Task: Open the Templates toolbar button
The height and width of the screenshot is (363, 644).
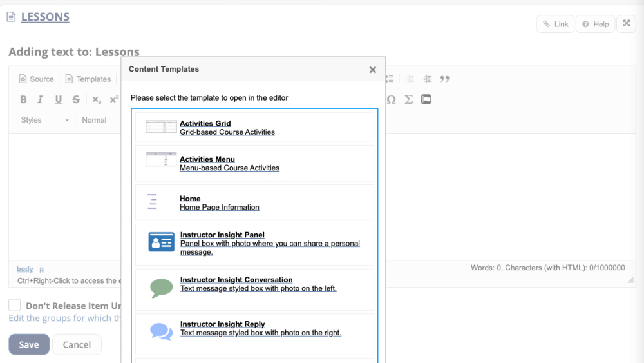Action: tap(88, 79)
